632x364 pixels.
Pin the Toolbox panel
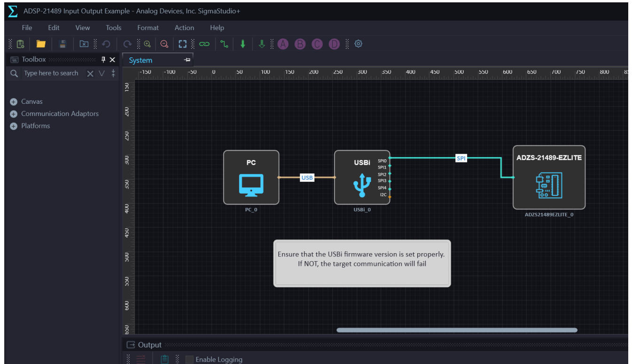click(103, 60)
